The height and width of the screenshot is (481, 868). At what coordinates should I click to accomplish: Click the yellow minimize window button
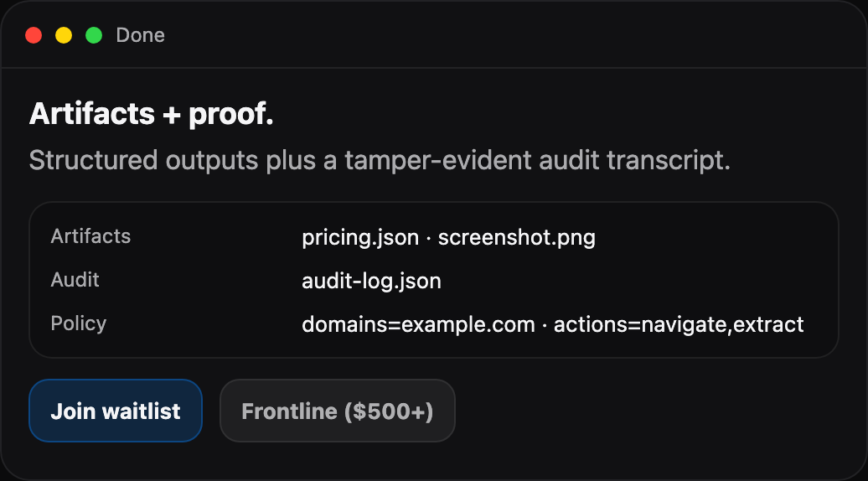click(64, 35)
